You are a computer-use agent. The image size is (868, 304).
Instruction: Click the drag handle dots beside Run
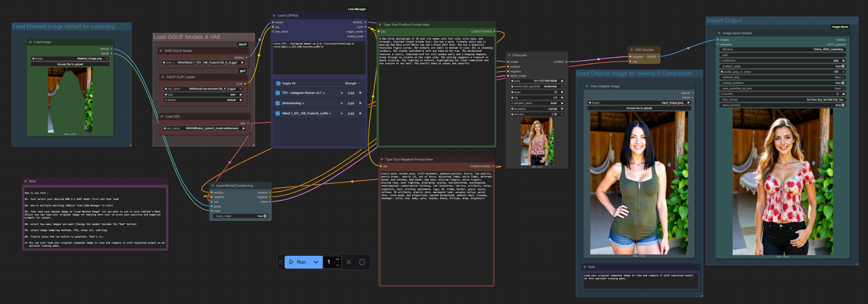click(281, 262)
